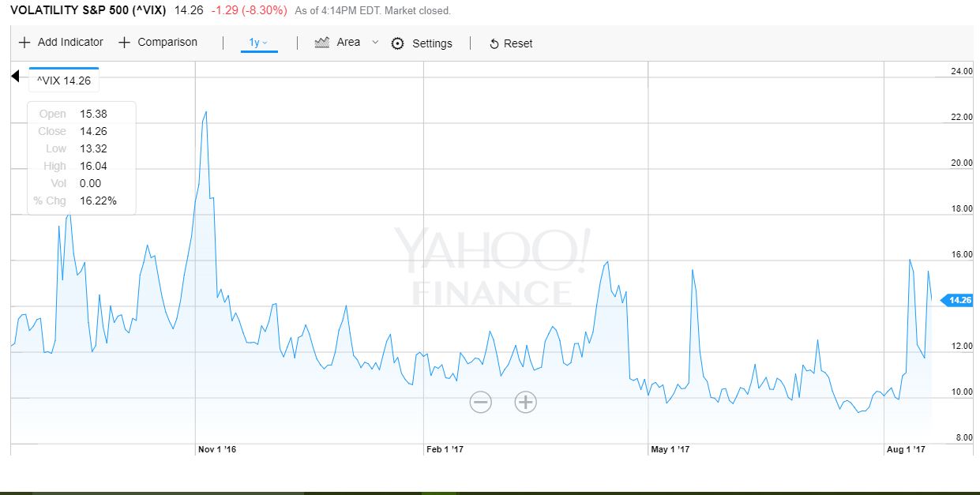The width and height of the screenshot is (980, 495).
Task: Click the Settings label text
Action: (x=432, y=43)
